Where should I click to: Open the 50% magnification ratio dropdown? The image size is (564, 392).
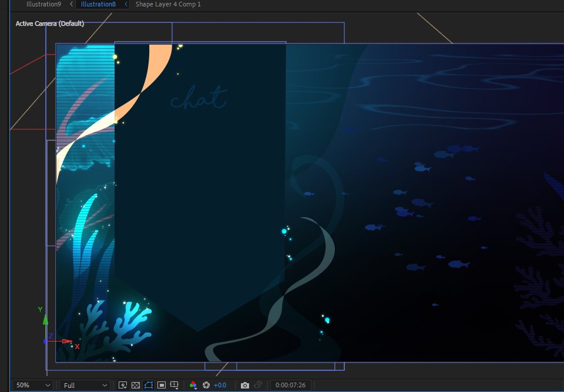coord(32,385)
